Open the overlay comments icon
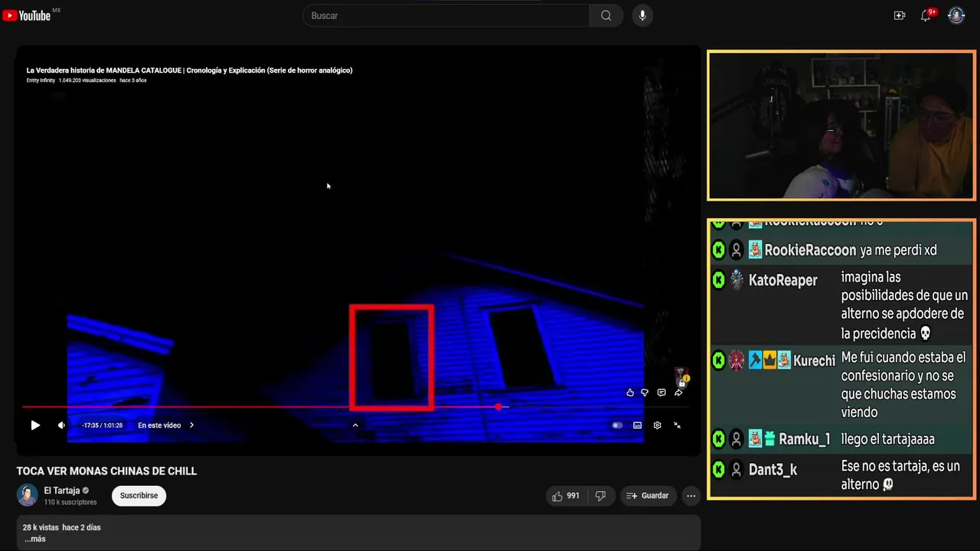 [x=661, y=393]
